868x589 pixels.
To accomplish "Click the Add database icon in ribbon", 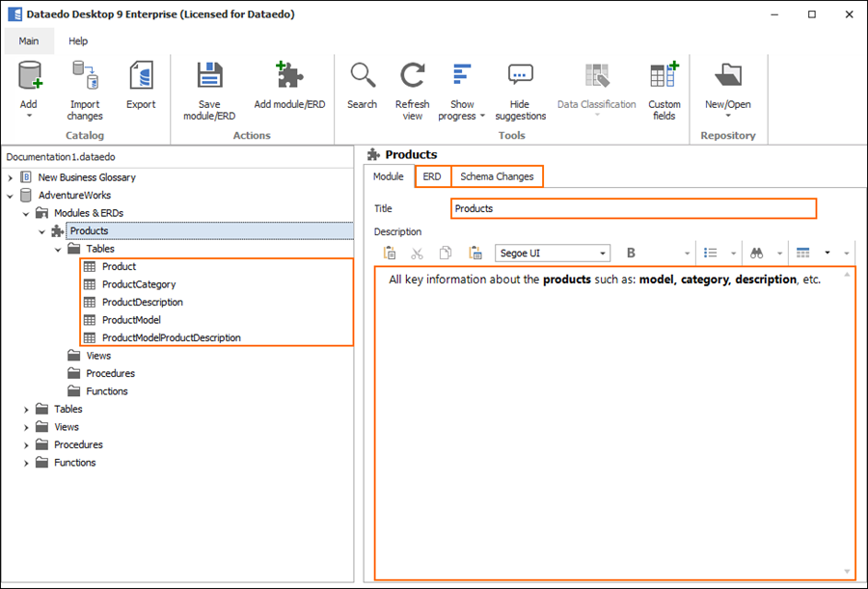I will [29, 78].
